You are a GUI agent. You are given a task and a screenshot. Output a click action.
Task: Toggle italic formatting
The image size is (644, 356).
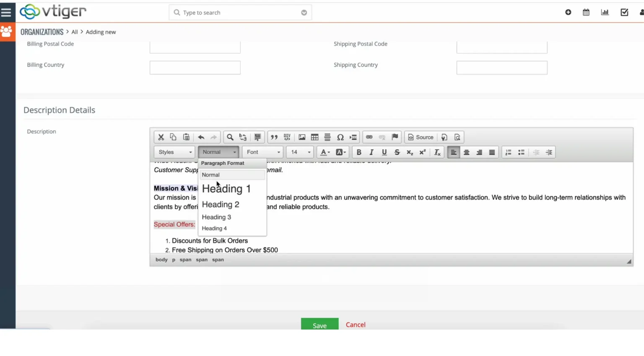tap(371, 152)
